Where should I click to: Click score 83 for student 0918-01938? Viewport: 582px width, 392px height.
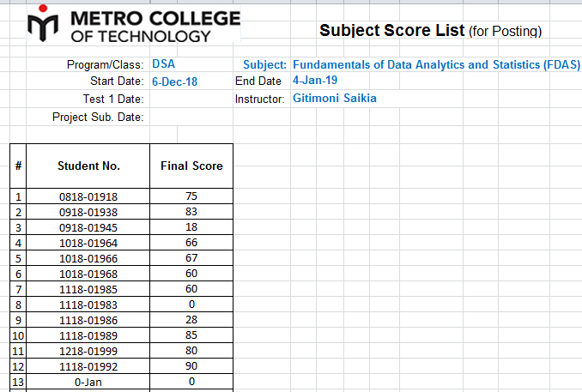pos(191,212)
